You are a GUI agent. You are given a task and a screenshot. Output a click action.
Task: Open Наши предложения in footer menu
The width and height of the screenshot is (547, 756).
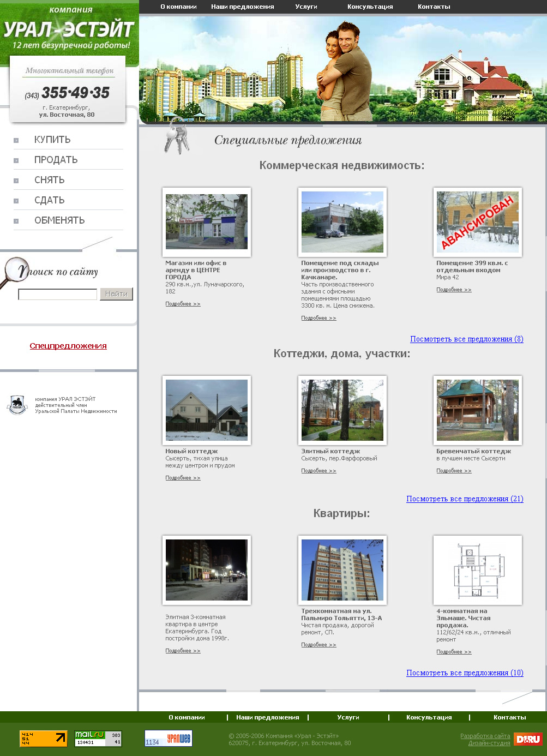pos(267,717)
